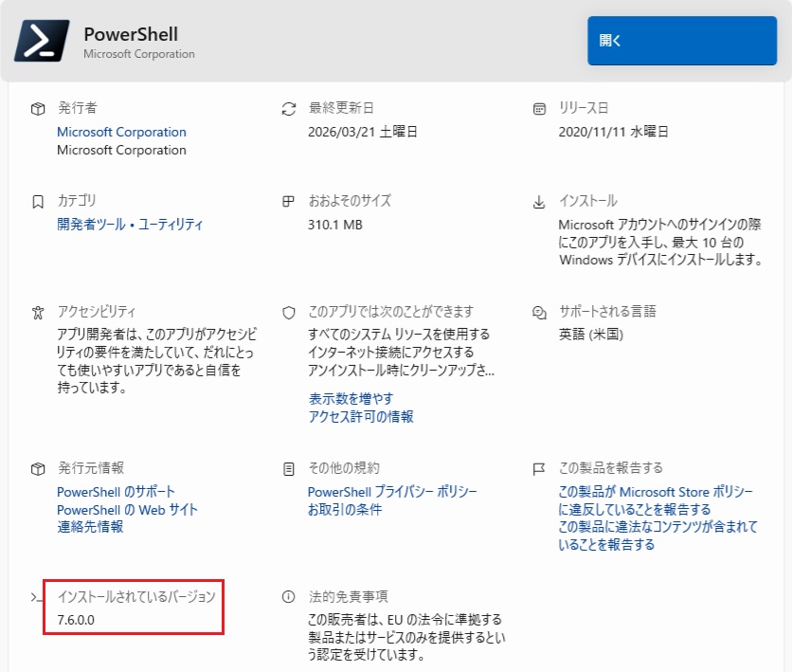Click the サポートされる言語 globe icon
This screenshot has width=792, height=672.
[x=539, y=313]
